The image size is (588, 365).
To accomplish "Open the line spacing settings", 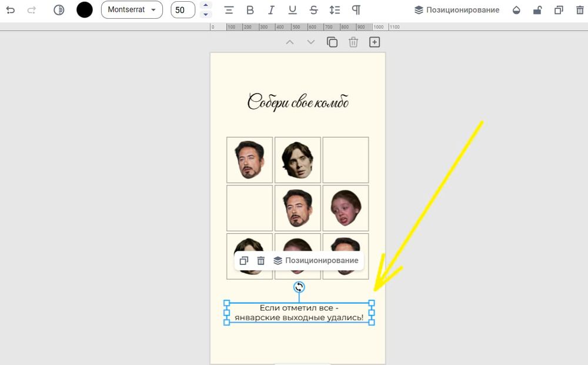I will point(335,10).
